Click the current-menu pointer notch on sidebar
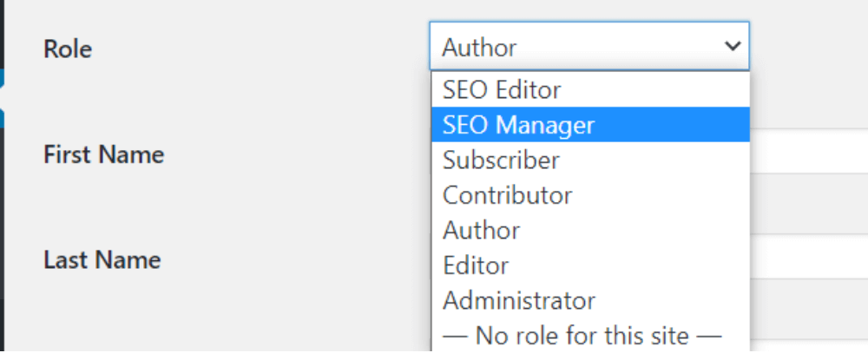This screenshot has height=353, width=868. click(3, 99)
